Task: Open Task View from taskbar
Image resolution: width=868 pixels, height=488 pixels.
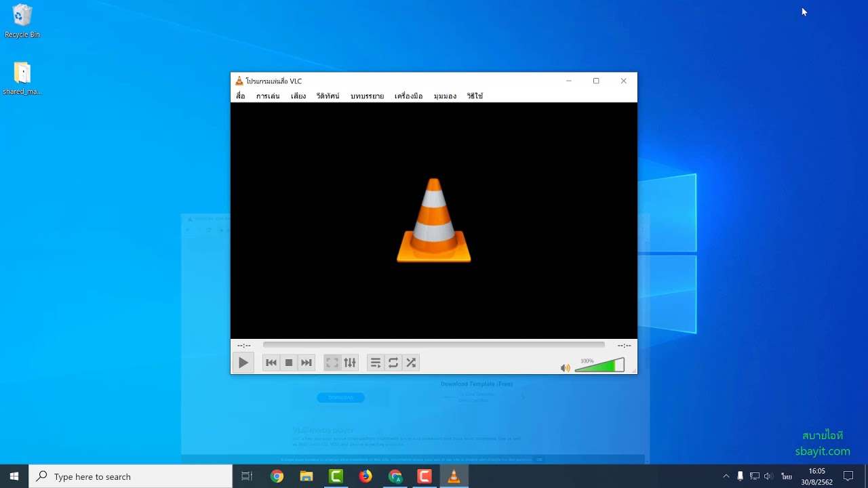Action: [x=247, y=476]
